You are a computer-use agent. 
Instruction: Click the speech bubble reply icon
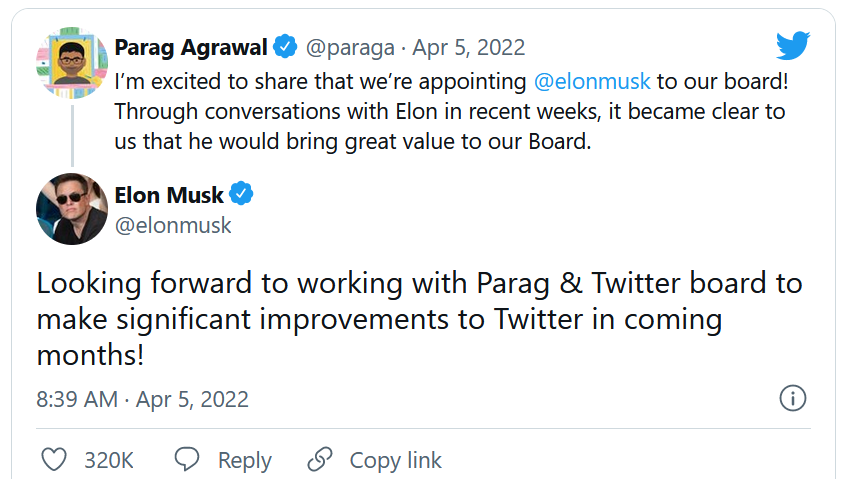pyautogui.click(x=187, y=460)
